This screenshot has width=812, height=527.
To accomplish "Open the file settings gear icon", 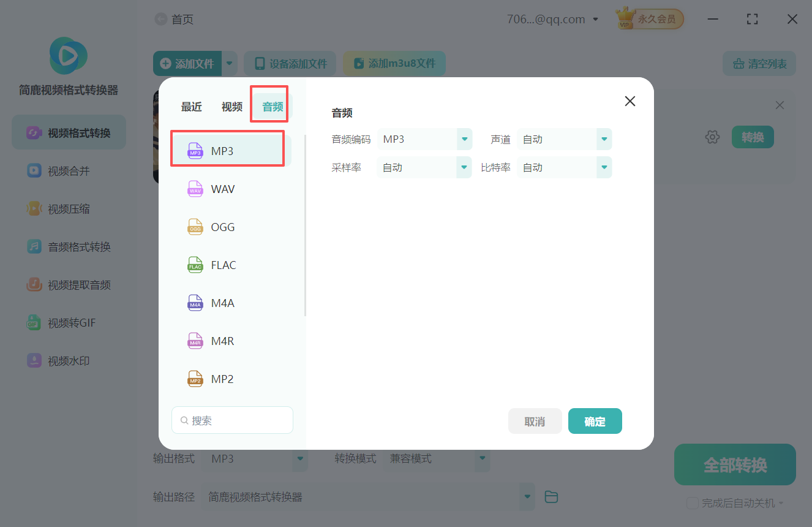I will coord(712,137).
